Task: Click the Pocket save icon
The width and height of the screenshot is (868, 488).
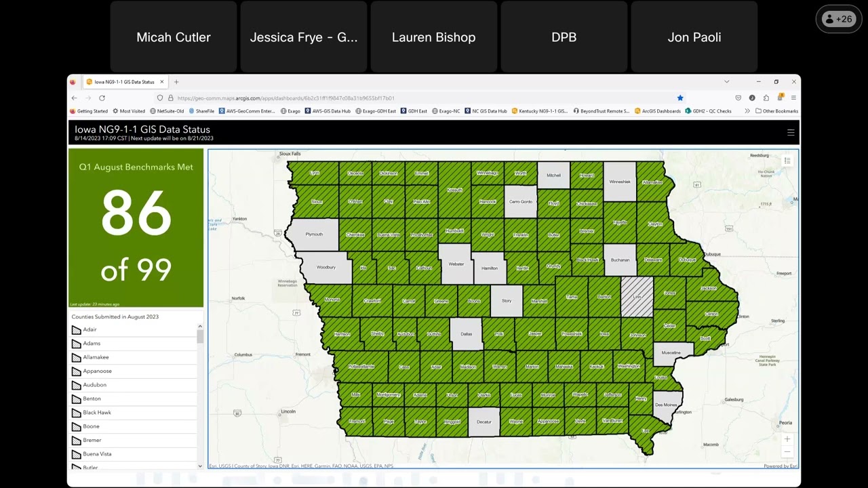Action: click(x=738, y=98)
